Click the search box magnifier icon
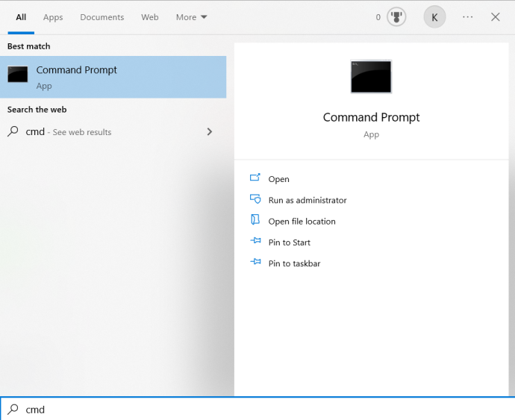The height and width of the screenshot is (420, 515). 13,409
